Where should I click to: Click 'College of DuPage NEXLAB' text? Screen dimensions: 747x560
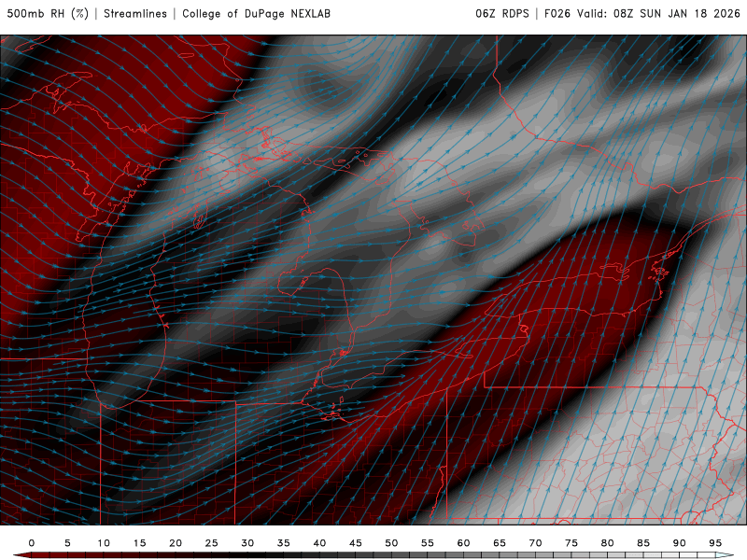click(256, 14)
